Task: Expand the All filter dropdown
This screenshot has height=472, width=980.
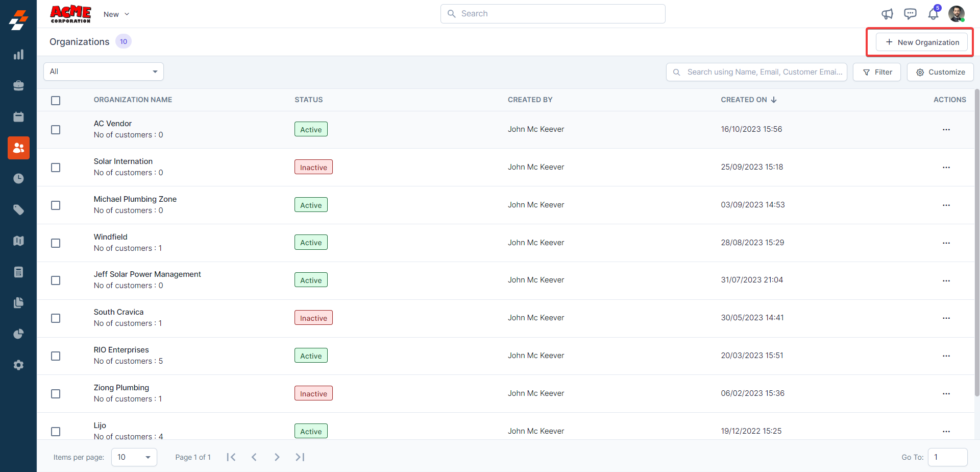Action: pos(104,72)
